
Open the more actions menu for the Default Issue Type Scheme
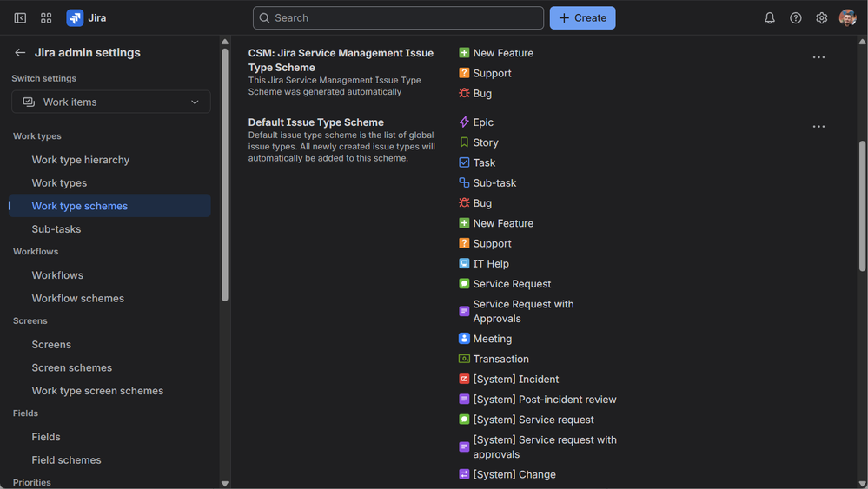tap(818, 126)
